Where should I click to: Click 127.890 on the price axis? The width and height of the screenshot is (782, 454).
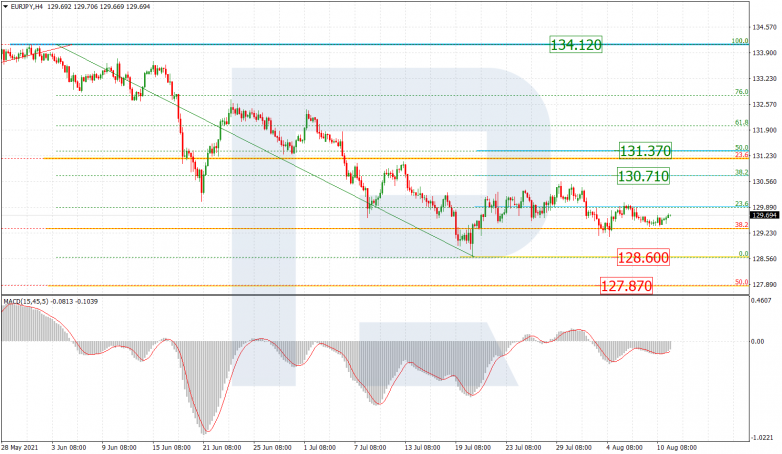(x=764, y=284)
